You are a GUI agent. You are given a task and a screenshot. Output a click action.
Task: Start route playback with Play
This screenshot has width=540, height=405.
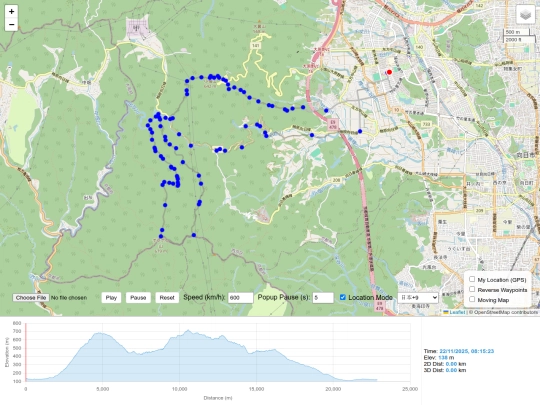[x=111, y=298]
